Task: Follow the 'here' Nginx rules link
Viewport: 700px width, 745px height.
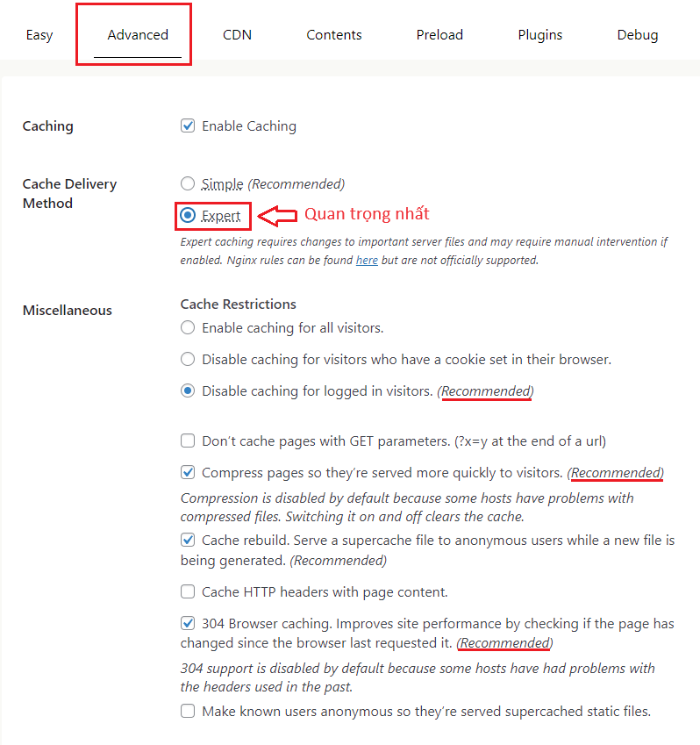Action: 367,261
